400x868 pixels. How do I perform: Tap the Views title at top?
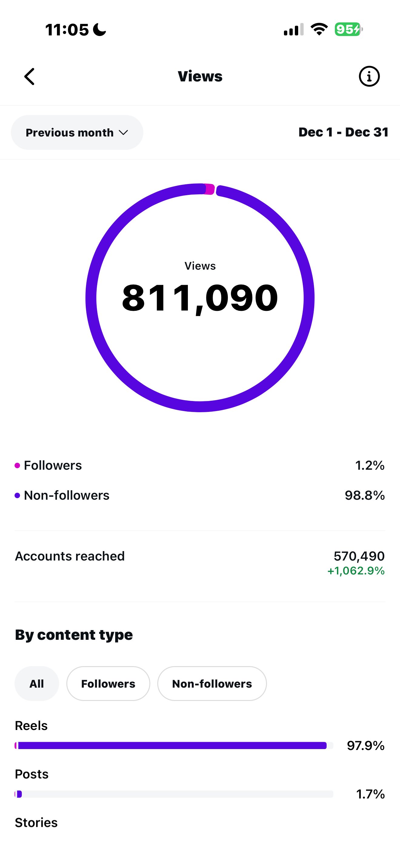click(x=200, y=76)
